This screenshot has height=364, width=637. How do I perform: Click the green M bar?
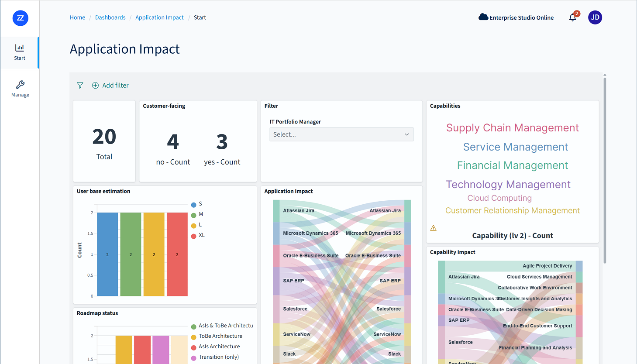(x=131, y=254)
